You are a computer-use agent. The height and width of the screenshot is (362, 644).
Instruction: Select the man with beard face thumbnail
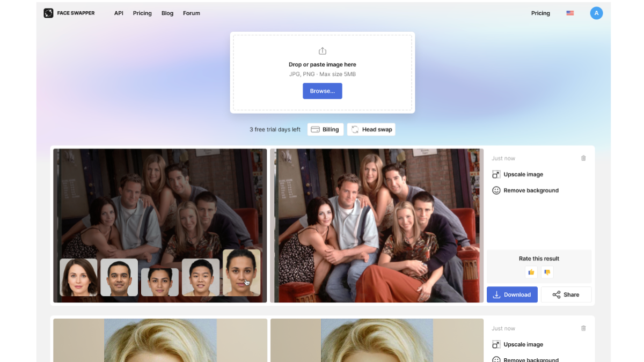pyautogui.click(x=119, y=277)
